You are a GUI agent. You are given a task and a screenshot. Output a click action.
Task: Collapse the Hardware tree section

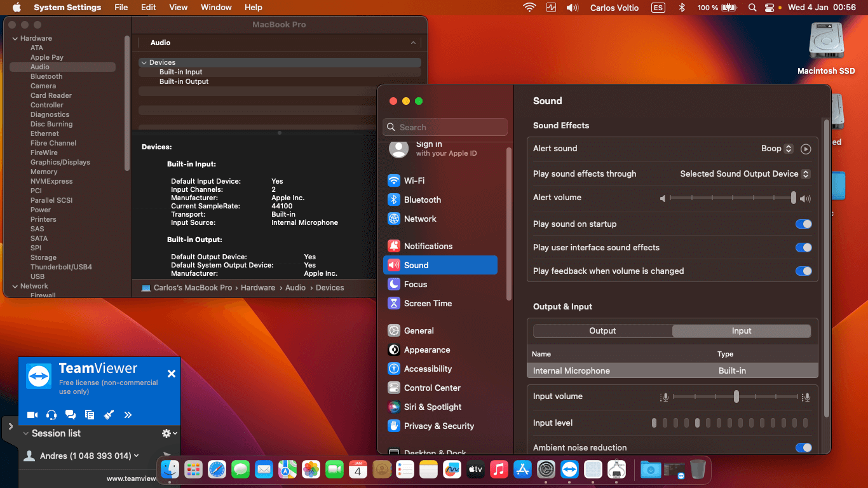(15, 38)
